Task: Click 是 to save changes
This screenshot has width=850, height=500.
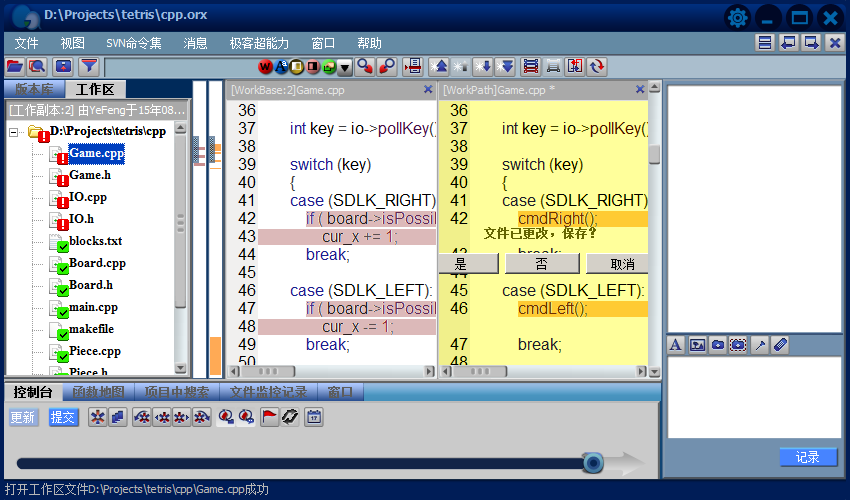Action: click(468, 264)
